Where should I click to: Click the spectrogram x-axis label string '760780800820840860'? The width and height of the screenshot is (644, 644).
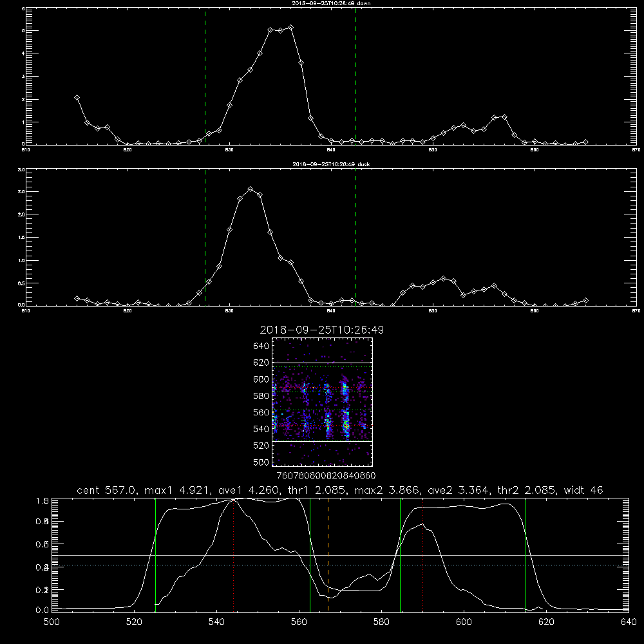326,475
